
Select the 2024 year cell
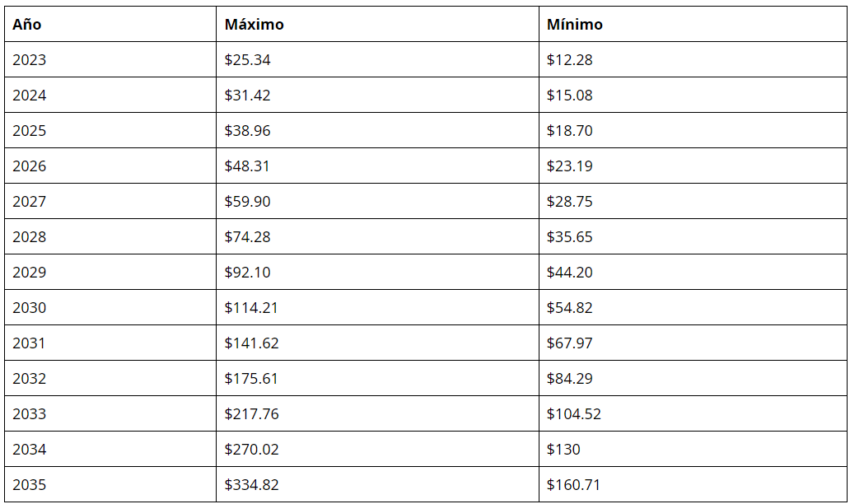(x=111, y=95)
